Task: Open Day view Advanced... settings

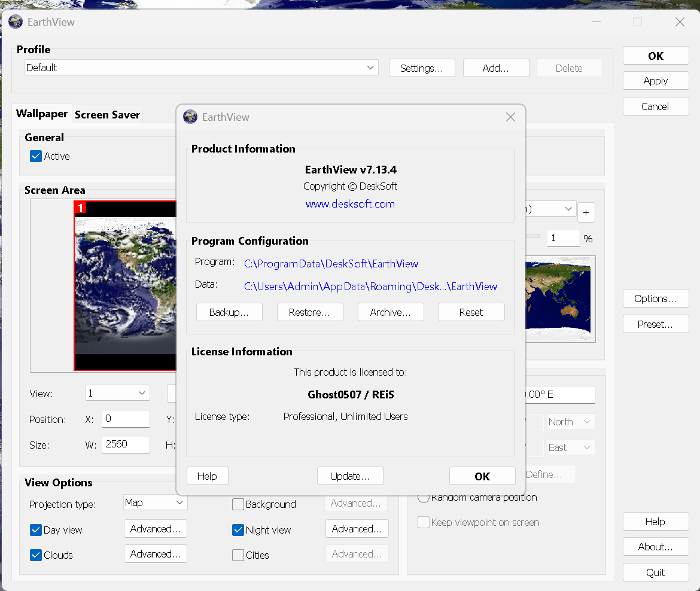Action: click(x=156, y=529)
